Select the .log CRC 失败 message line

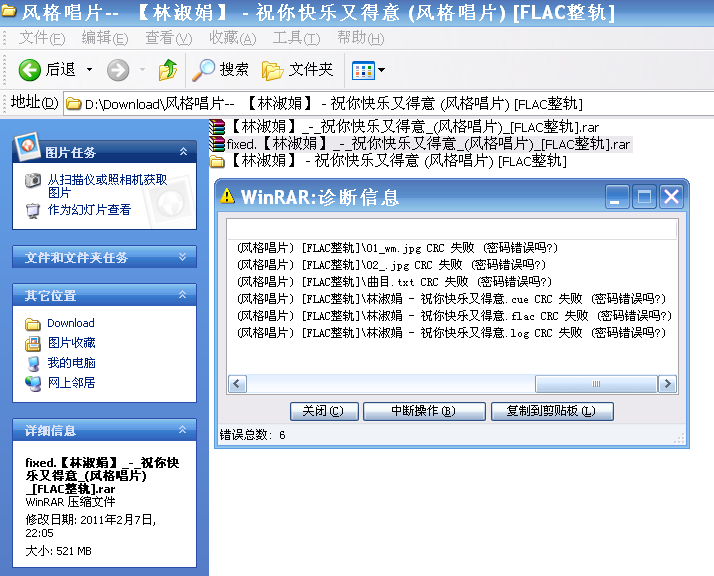[451, 333]
